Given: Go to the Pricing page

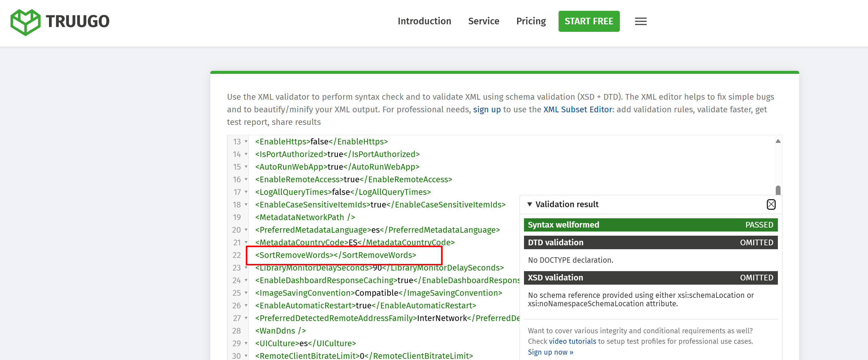Looking at the screenshot, I should coord(531,21).
